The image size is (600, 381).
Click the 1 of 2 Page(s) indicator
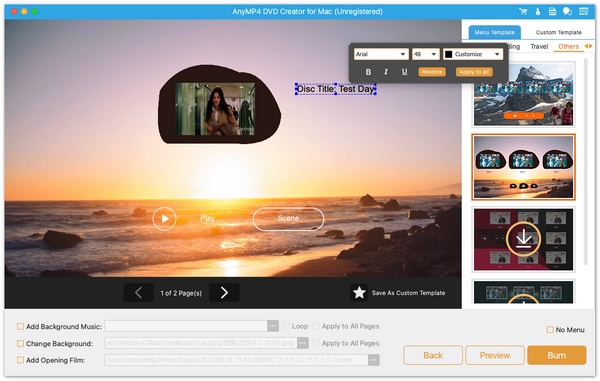point(181,293)
